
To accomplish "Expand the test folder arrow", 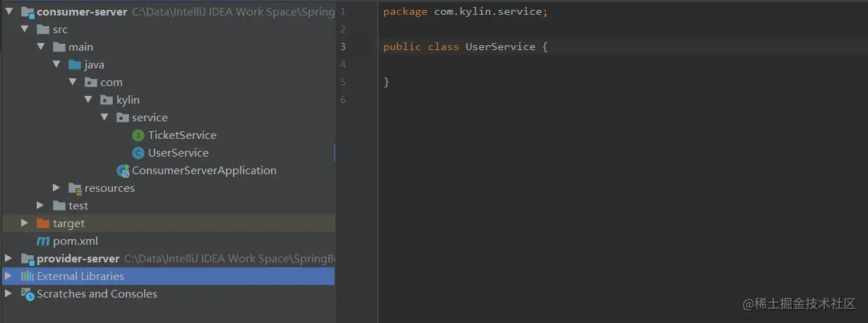I will [x=40, y=206].
